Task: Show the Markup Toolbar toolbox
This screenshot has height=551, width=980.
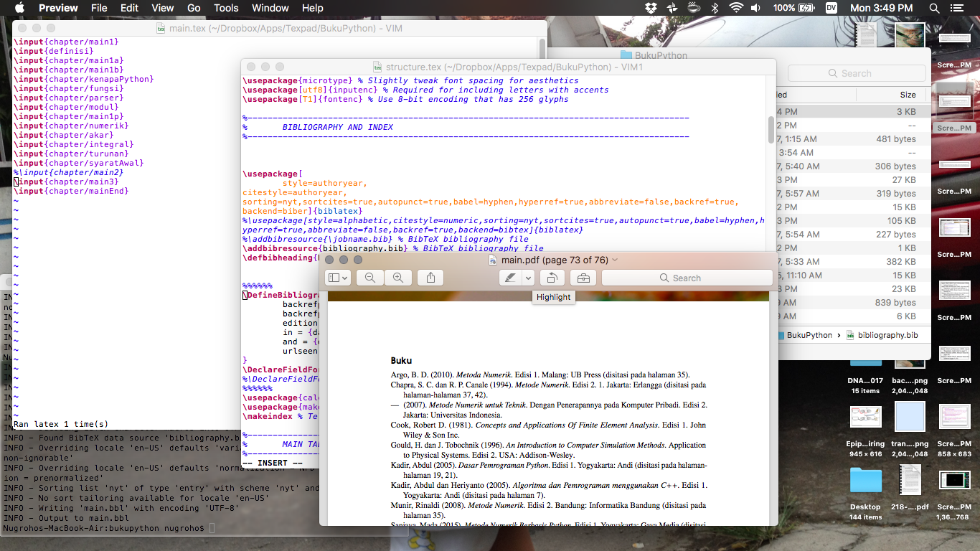Action: coord(583,278)
